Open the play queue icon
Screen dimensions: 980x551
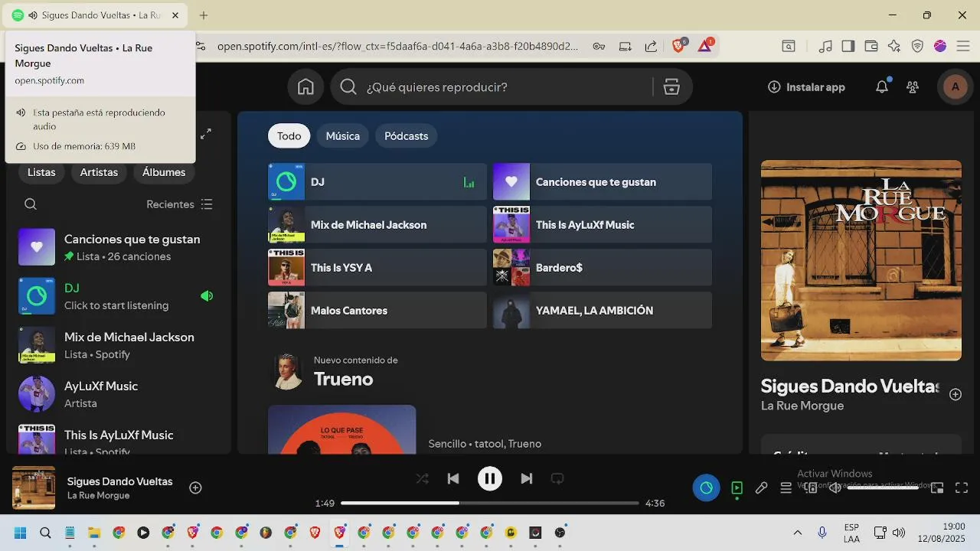pos(786,487)
